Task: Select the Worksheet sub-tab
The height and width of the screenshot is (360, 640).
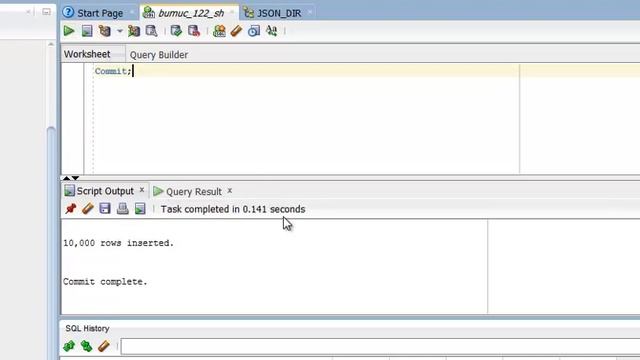Action: click(87, 54)
